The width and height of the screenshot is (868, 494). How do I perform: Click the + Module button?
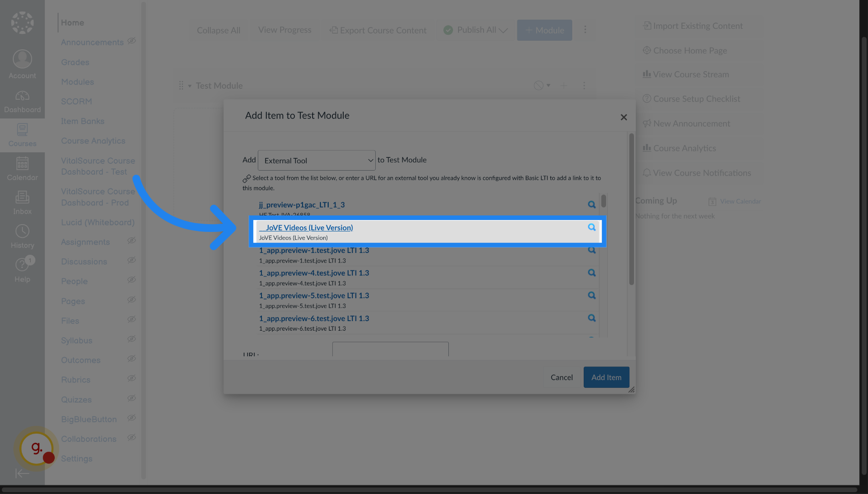click(544, 30)
